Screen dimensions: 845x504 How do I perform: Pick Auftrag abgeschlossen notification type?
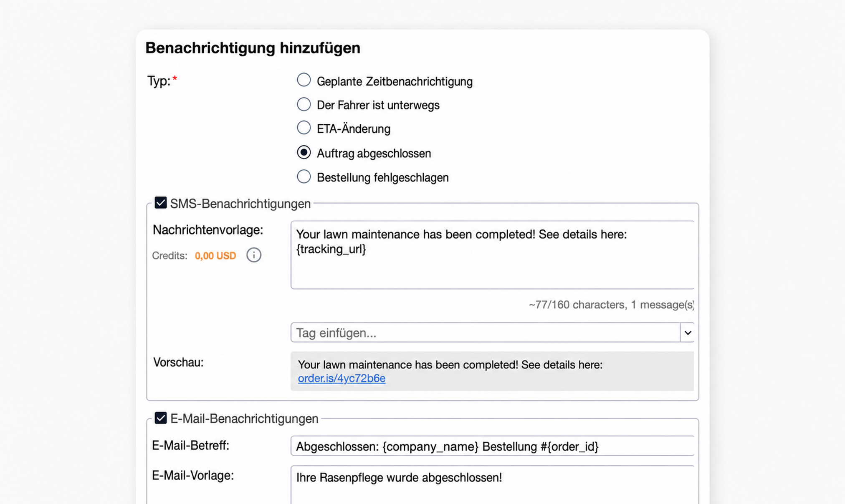pos(304,152)
